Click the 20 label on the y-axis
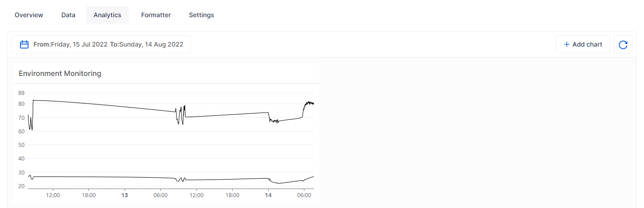Image resolution: width=644 pixels, height=208 pixels. (x=21, y=186)
